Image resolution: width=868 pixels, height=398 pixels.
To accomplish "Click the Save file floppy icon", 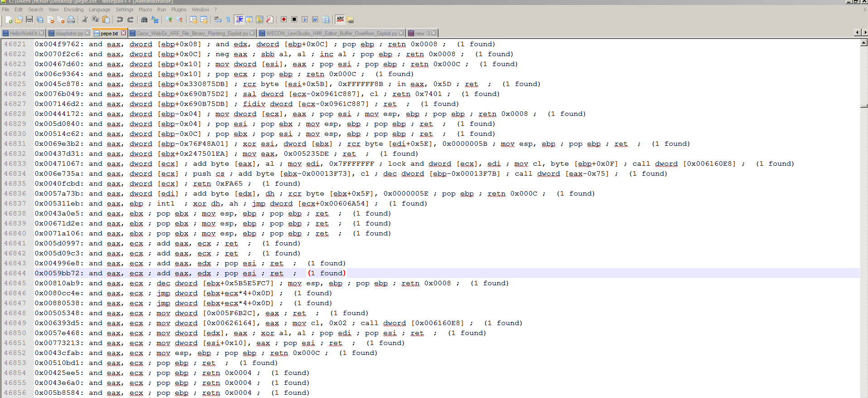I will click(29, 19).
